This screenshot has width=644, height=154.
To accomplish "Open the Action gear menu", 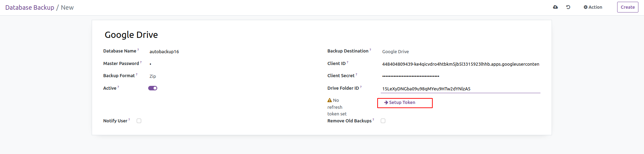I will coord(593,7).
